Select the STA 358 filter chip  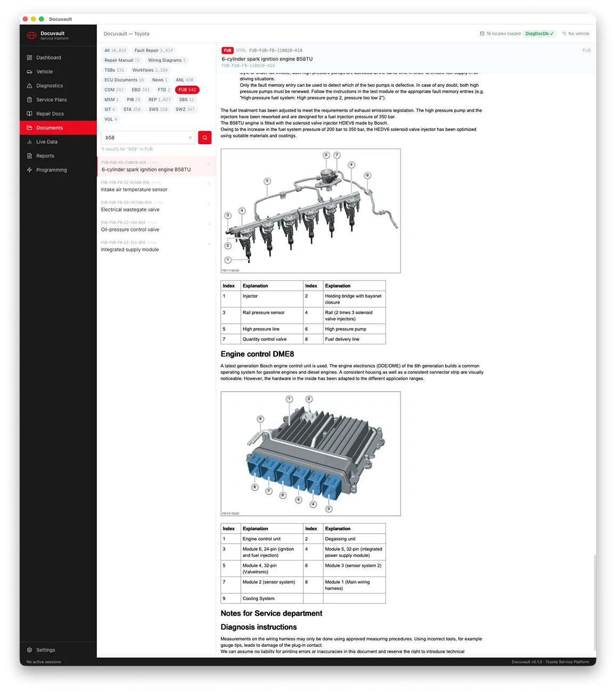coord(132,110)
